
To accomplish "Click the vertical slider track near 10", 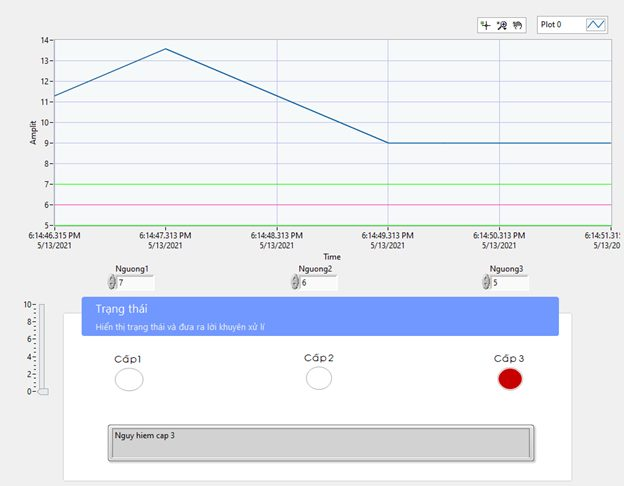I will 42,307.
